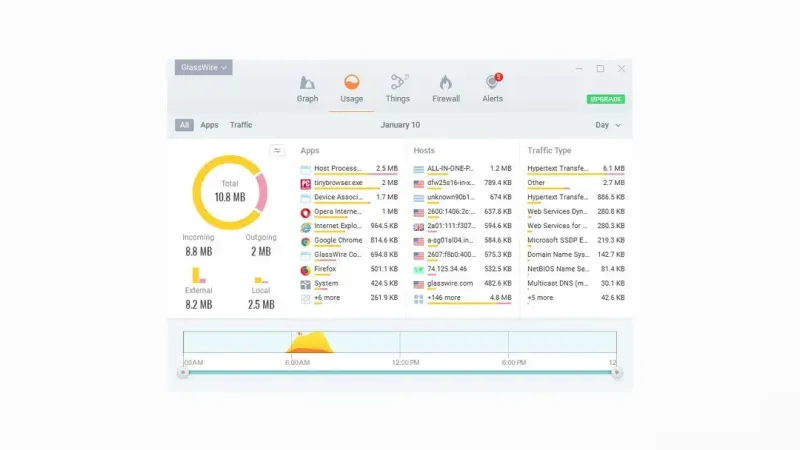The height and width of the screenshot is (450, 800).
Task: Select the Web Services for... traffic row
Action: click(576, 227)
